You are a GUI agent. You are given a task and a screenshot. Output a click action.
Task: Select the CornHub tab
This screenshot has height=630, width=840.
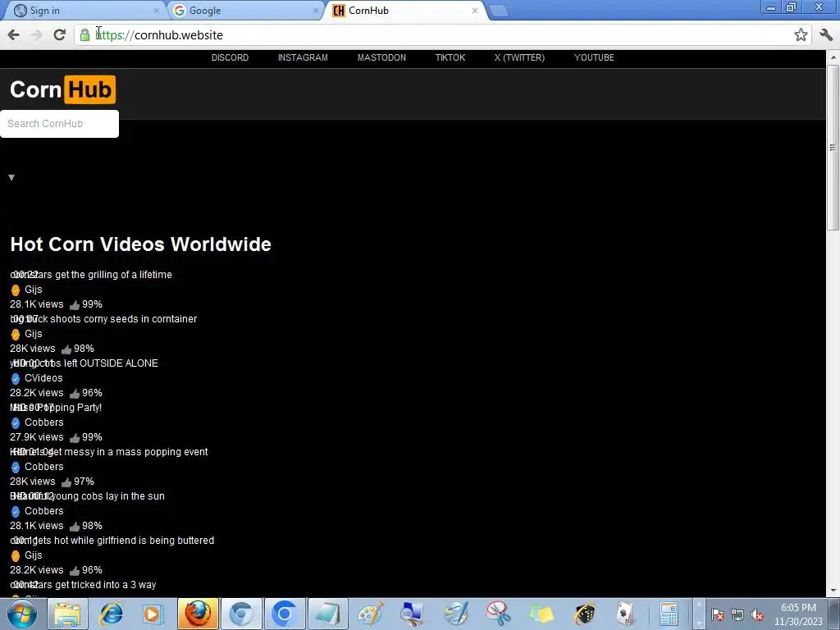[404, 10]
